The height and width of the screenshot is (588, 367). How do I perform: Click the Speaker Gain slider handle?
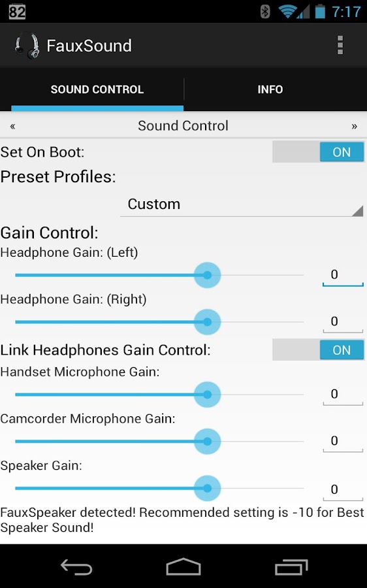(x=207, y=488)
